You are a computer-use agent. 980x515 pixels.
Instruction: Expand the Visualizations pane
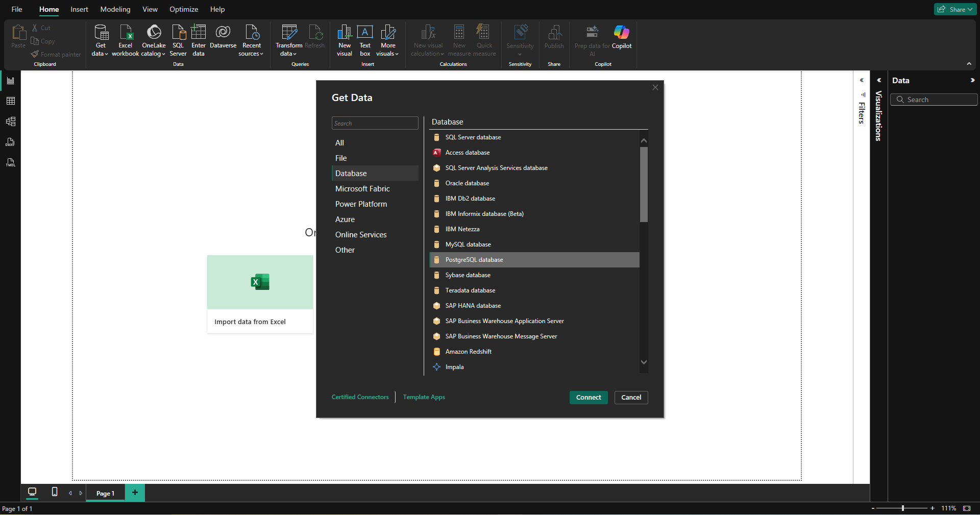click(879, 80)
